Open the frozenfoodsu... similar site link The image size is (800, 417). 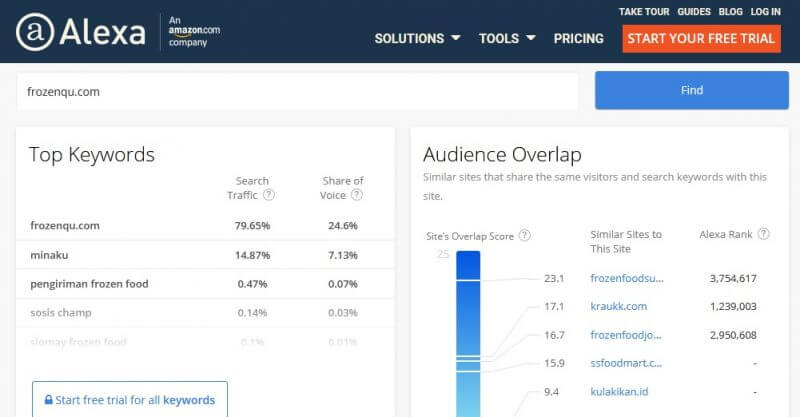coord(627,278)
